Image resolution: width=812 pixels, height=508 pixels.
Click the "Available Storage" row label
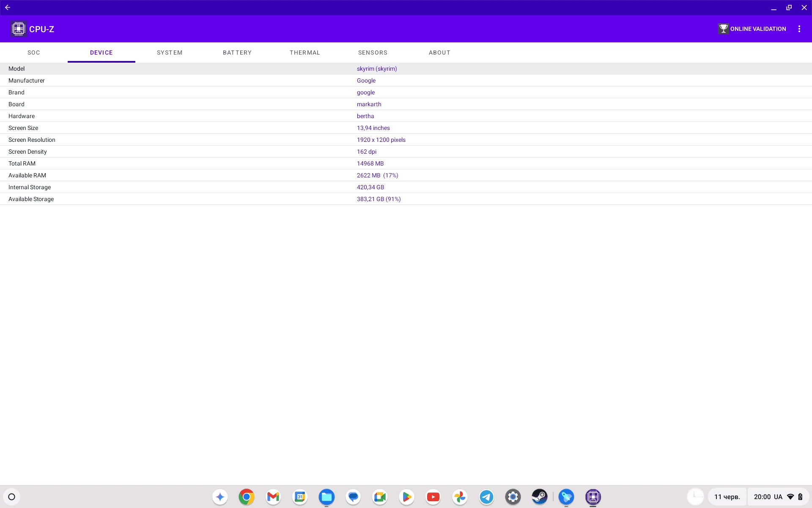pyautogui.click(x=31, y=199)
